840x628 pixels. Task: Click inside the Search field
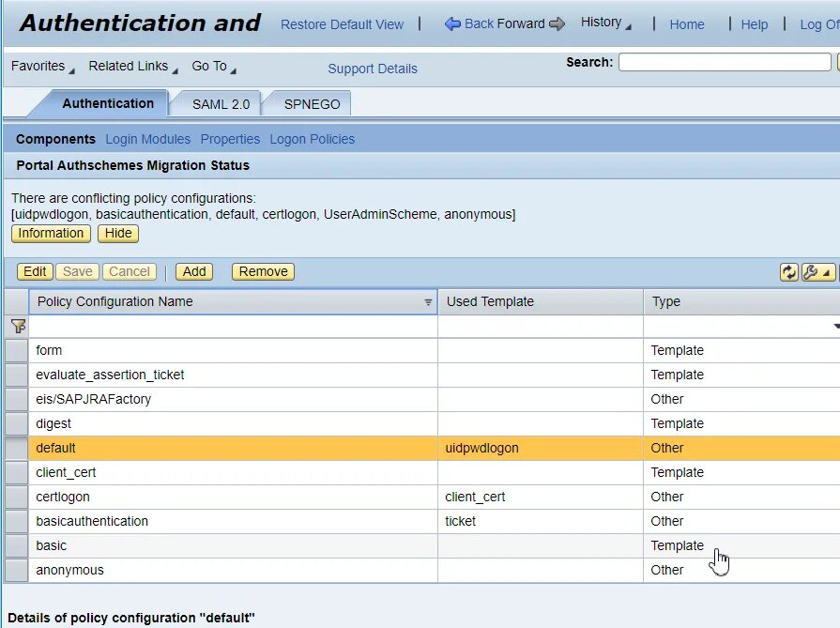[724, 62]
